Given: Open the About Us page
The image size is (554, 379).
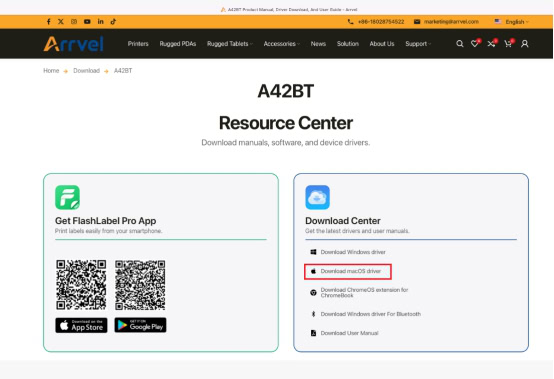Looking at the screenshot, I should click(x=382, y=44).
